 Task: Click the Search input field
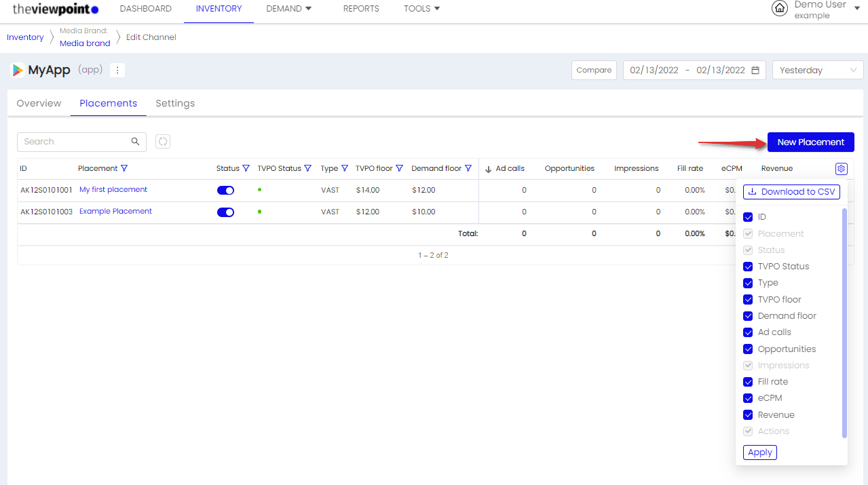click(x=81, y=142)
